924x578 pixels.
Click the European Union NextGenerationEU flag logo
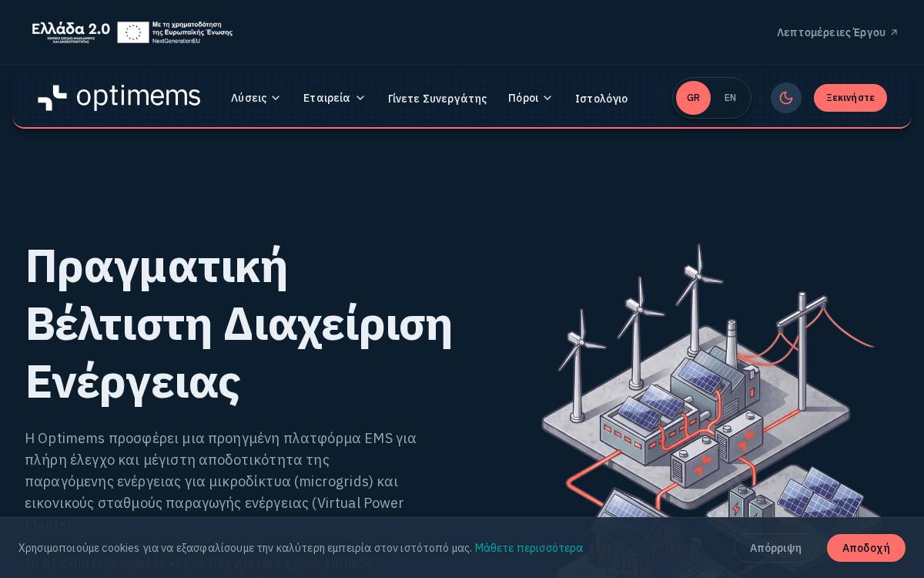[x=175, y=32]
